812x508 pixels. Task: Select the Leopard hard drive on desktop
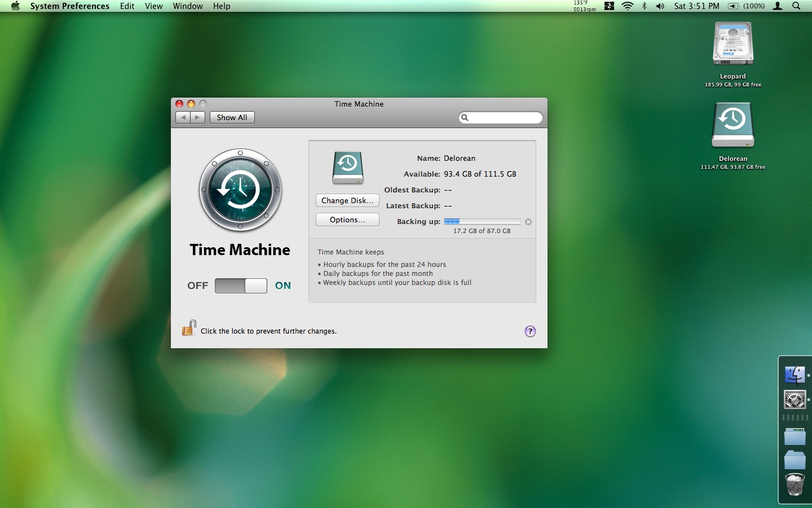(x=733, y=45)
